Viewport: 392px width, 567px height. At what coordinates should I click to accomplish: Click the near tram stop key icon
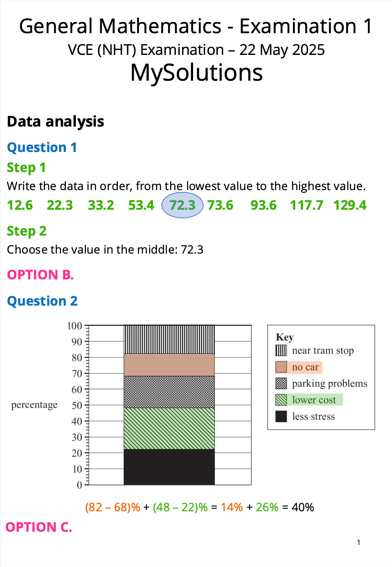click(x=281, y=350)
